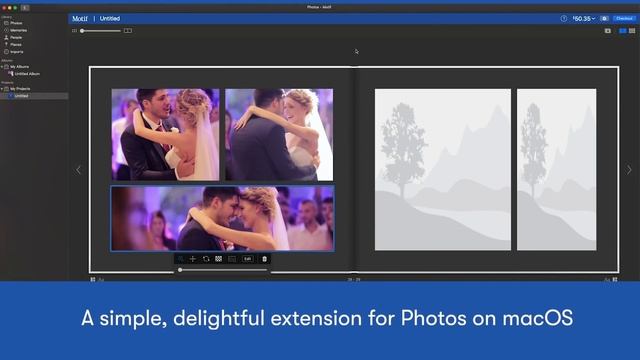Click the left page layout grid icon
This screenshot has height=360, width=640.
[x=93, y=280]
